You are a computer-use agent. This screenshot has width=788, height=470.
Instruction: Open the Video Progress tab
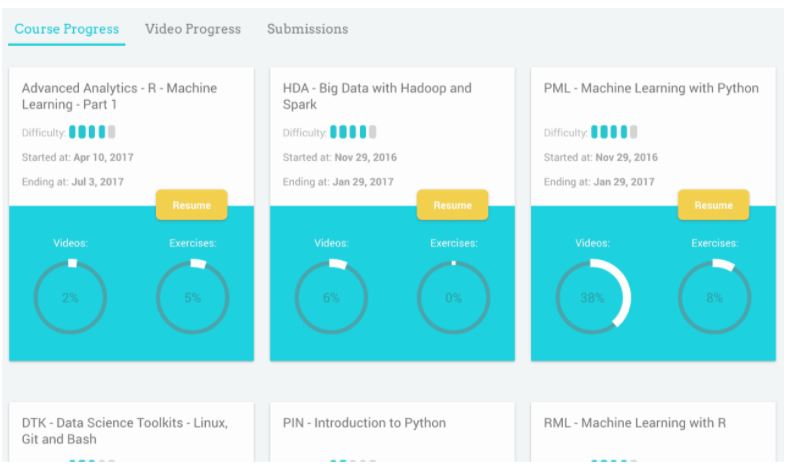193,29
